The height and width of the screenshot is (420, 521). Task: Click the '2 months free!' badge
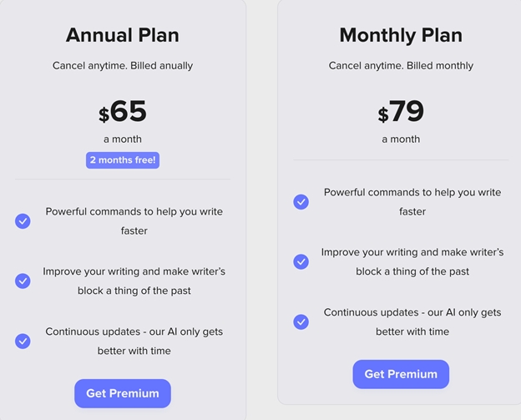pyautogui.click(x=123, y=160)
